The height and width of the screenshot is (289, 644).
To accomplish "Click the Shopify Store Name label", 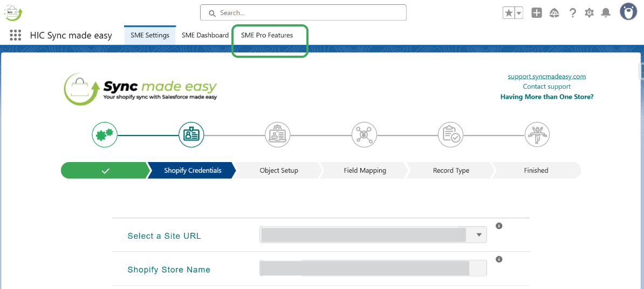I will tap(169, 270).
